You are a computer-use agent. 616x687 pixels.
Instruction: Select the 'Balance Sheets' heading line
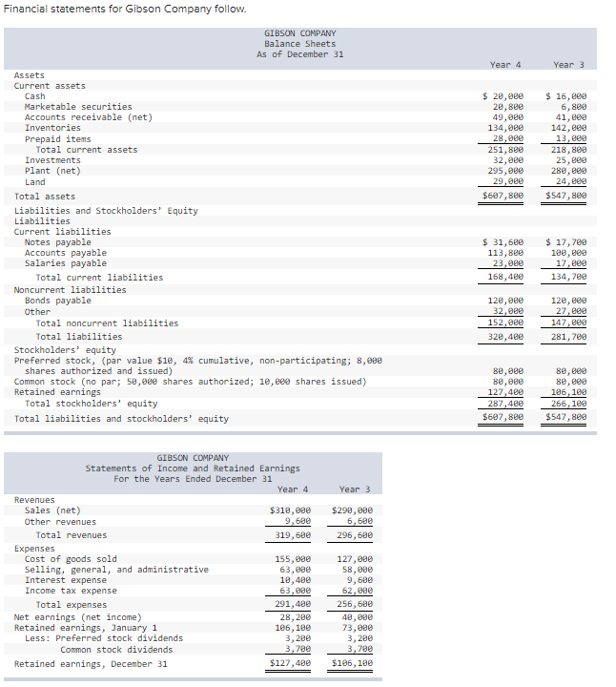300,44
